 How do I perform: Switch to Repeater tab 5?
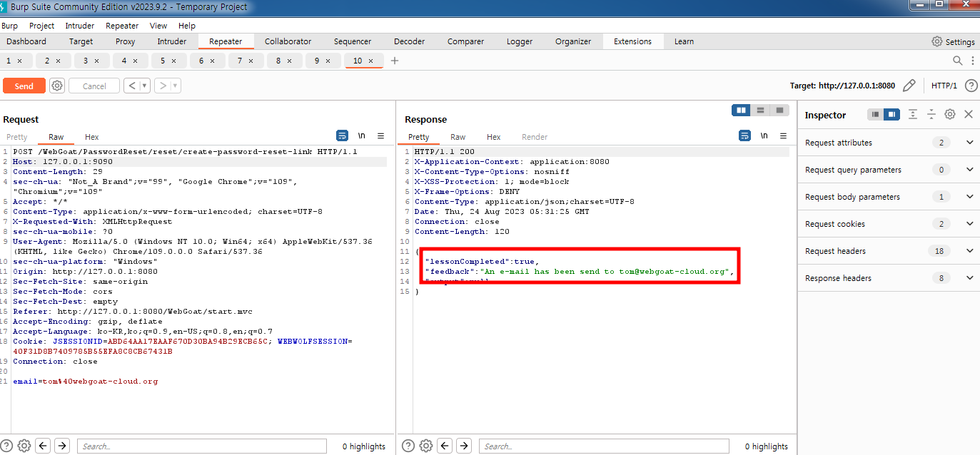pyautogui.click(x=163, y=61)
